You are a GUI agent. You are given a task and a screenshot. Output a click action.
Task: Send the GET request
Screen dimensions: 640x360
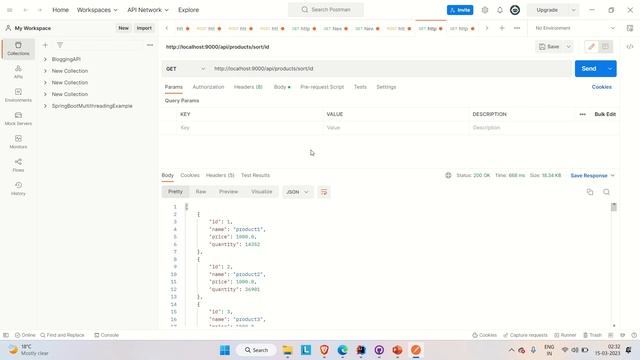589,69
